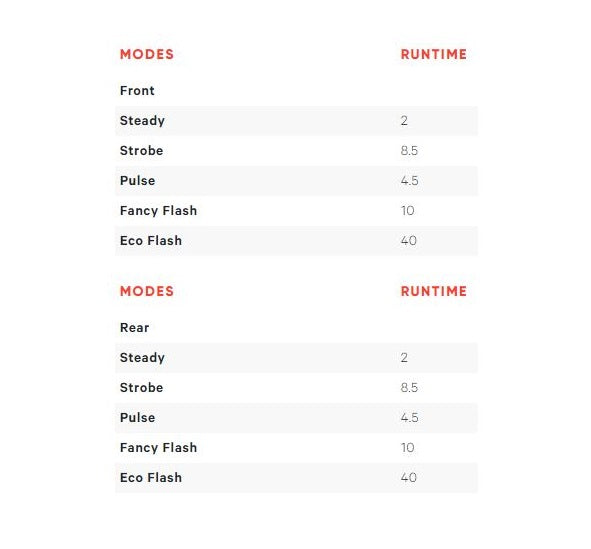Select Pulse mode in the Front table
Image resolution: width=591 pixels, height=549 pixels.
[x=138, y=180]
